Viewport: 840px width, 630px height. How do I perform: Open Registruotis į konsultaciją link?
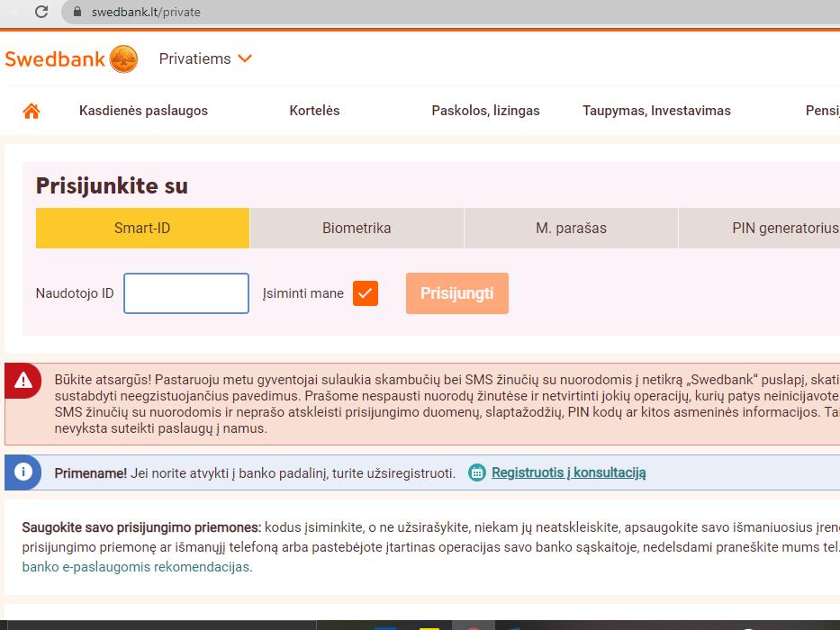pos(568,472)
